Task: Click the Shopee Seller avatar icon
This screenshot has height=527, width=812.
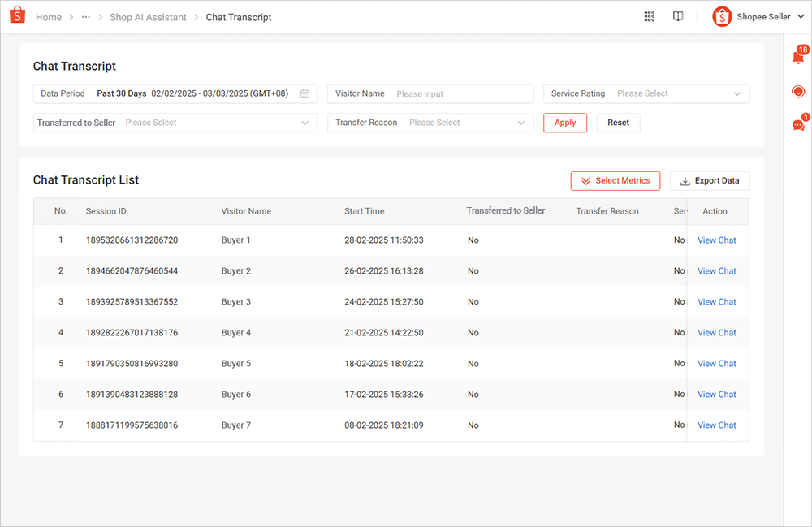Action: click(x=722, y=17)
